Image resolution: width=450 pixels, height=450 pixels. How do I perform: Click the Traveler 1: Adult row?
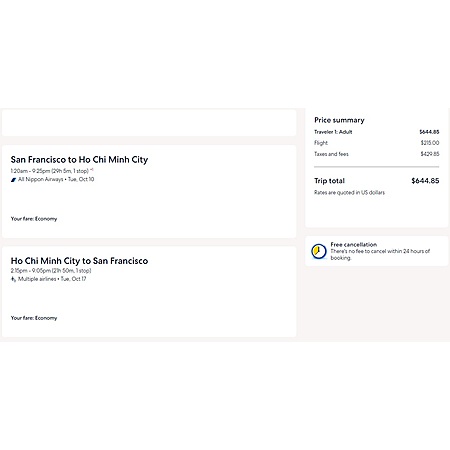coord(377,132)
